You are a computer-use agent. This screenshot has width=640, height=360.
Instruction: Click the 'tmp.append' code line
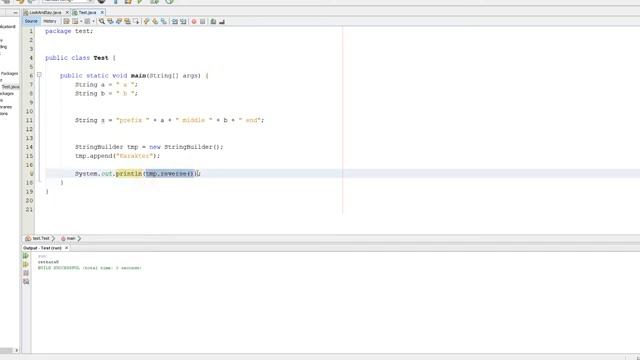118,156
